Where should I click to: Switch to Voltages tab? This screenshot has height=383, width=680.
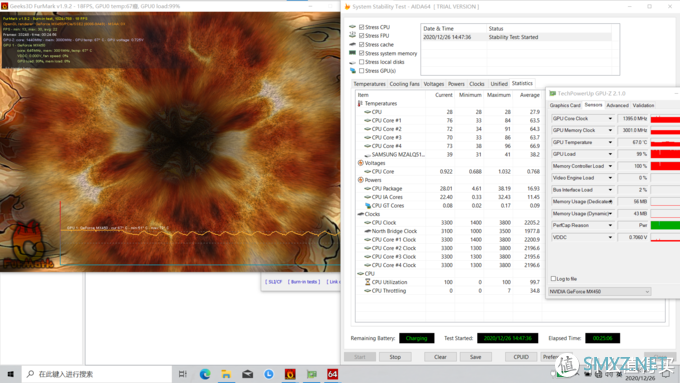click(x=434, y=84)
